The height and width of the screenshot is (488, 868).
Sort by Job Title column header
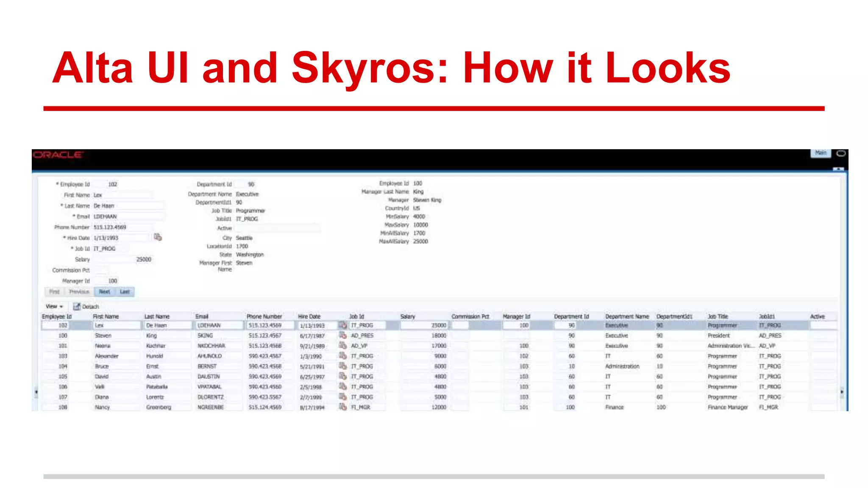pyautogui.click(x=718, y=316)
